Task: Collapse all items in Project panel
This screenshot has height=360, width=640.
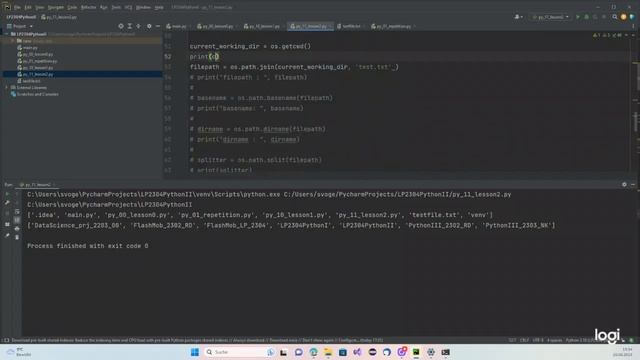Action: (138, 26)
